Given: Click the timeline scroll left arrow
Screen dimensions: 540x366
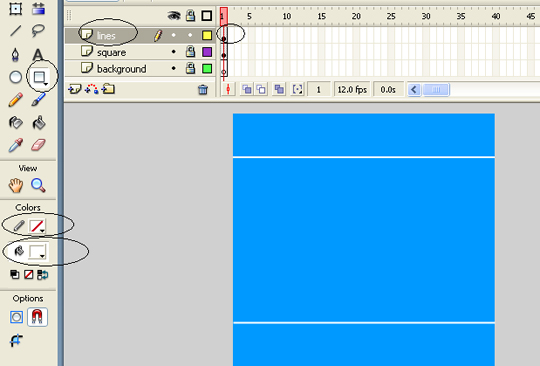Looking at the screenshot, I should click(414, 90).
